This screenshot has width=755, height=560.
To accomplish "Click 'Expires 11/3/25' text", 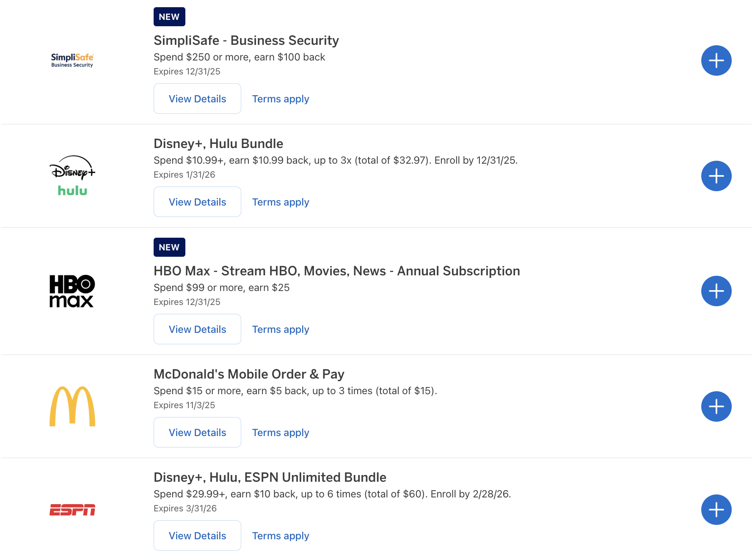I will pos(185,405).
